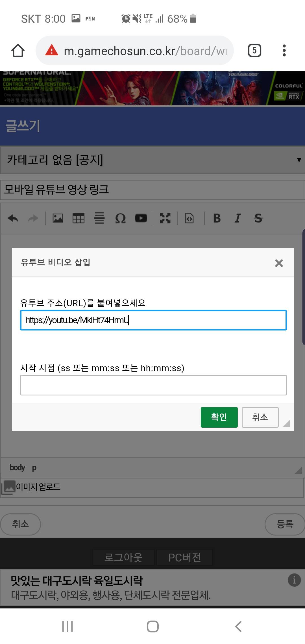
Task: Focus the 시작 시점 start time field
Action: click(x=153, y=385)
